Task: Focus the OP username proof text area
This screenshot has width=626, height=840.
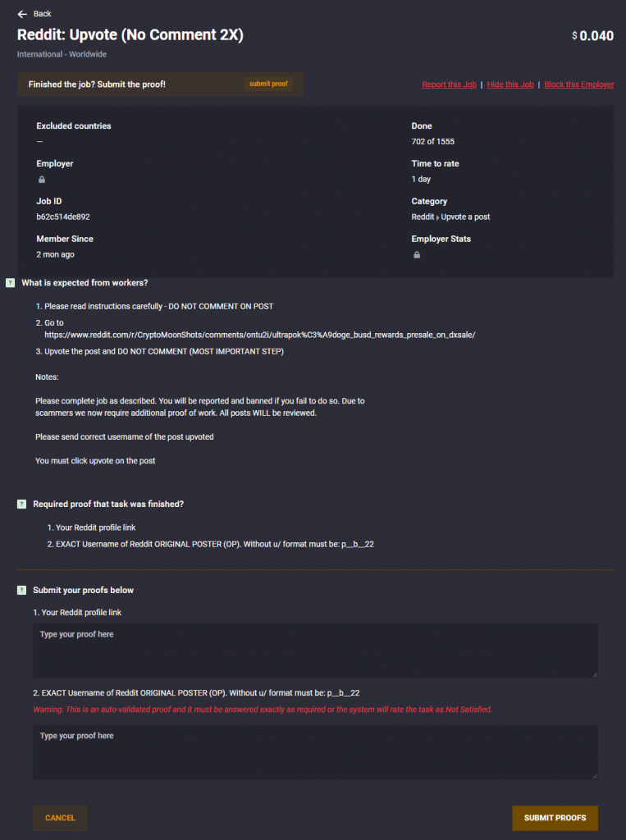Action: tap(316, 752)
